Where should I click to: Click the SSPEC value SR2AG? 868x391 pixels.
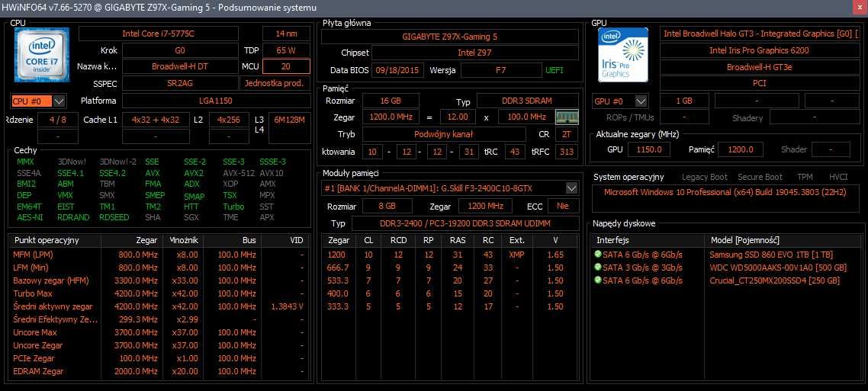coord(180,84)
